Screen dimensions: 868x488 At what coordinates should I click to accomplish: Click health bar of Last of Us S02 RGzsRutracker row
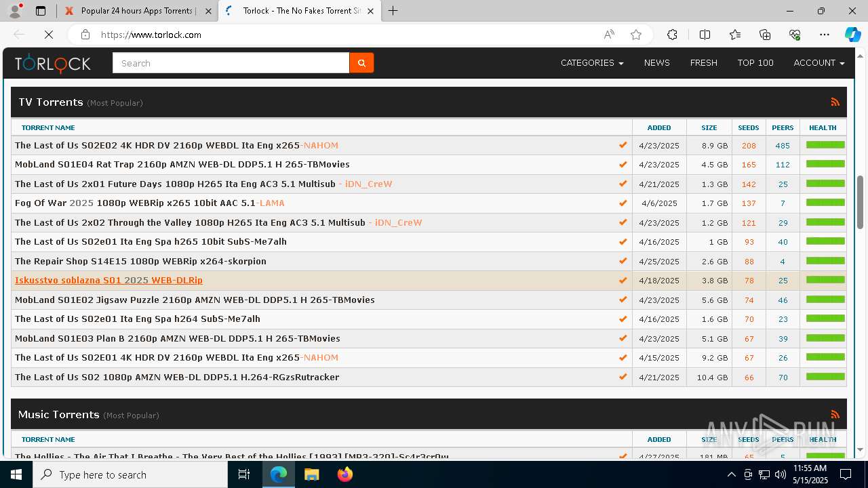pos(825,376)
